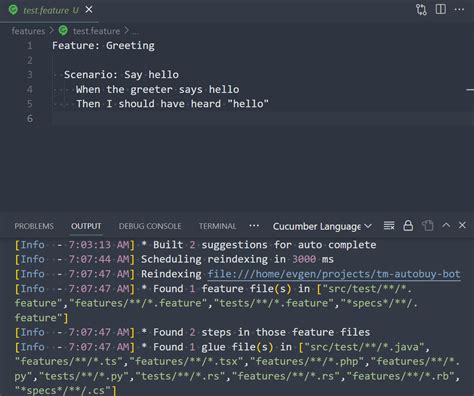Screen dimensions: 474x396
Task: Click the 'Feature: Greeting' line
Action: (103, 46)
